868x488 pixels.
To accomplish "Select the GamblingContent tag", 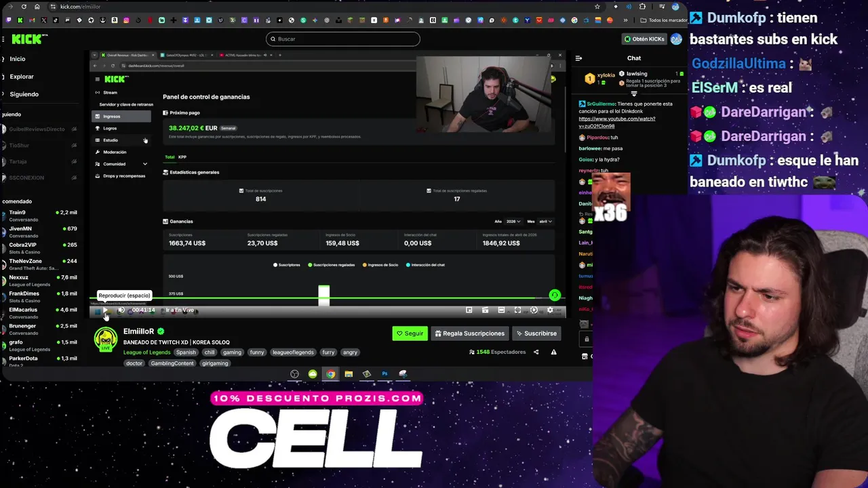I will 172,363.
